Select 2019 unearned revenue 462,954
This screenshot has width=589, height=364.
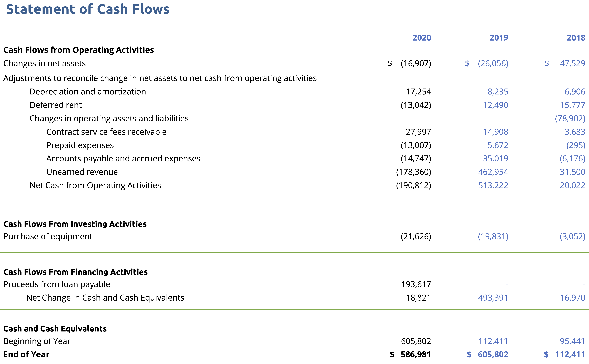(x=493, y=172)
